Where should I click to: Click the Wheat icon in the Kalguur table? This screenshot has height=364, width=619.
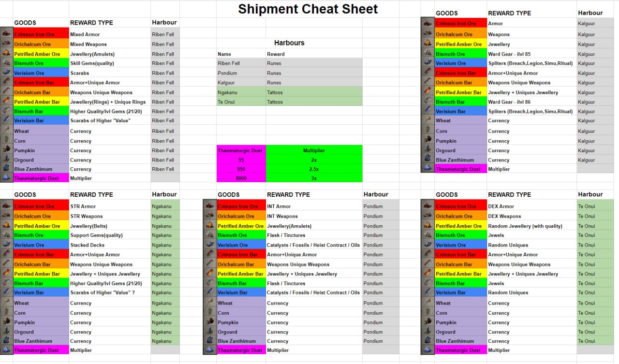pyautogui.click(x=427, y=120)
